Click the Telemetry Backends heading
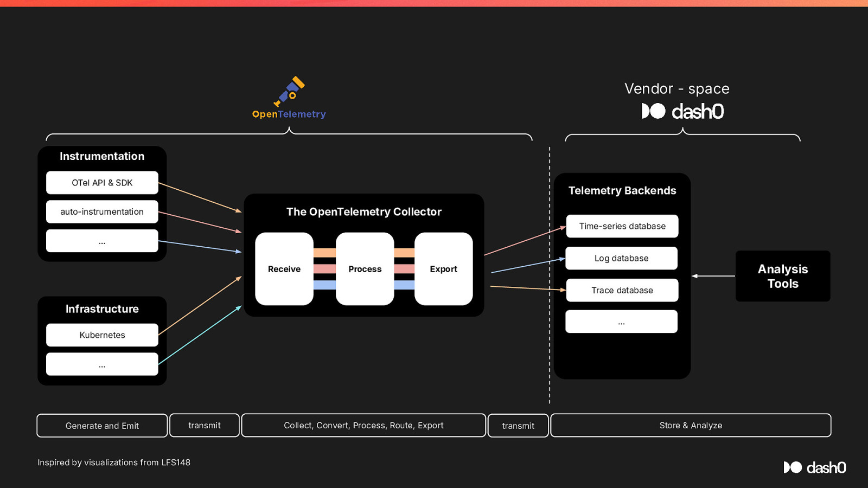Image resolution: width=868 pixels, height=488 pixels. [x=622, y=191]
